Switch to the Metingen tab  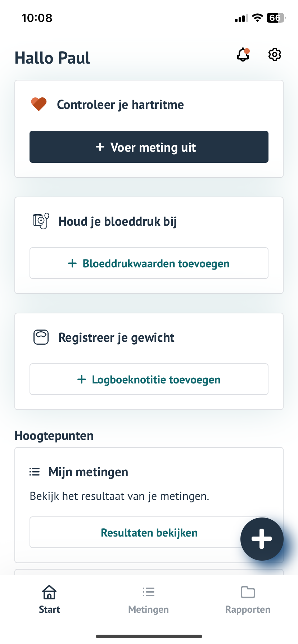tap(148, 599)
